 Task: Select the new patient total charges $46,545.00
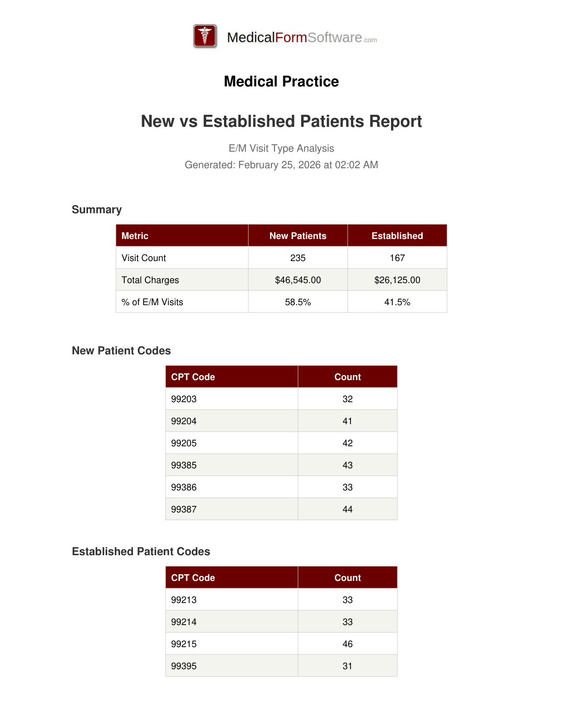point(298,280)
